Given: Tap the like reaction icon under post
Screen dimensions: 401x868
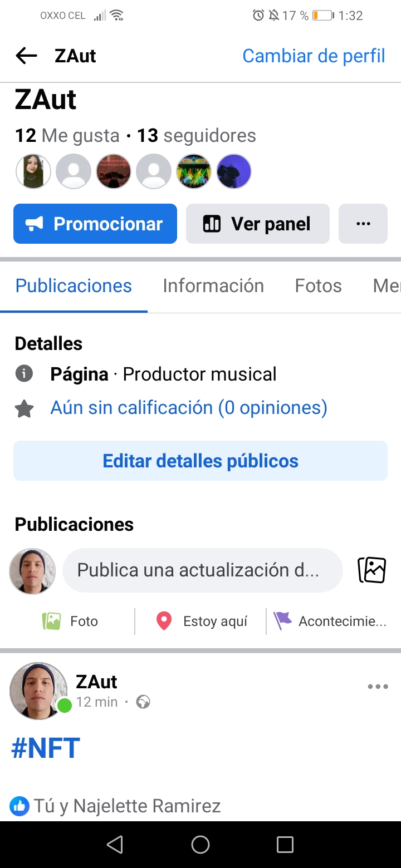Looking at the screenshot, I should 19,806.
